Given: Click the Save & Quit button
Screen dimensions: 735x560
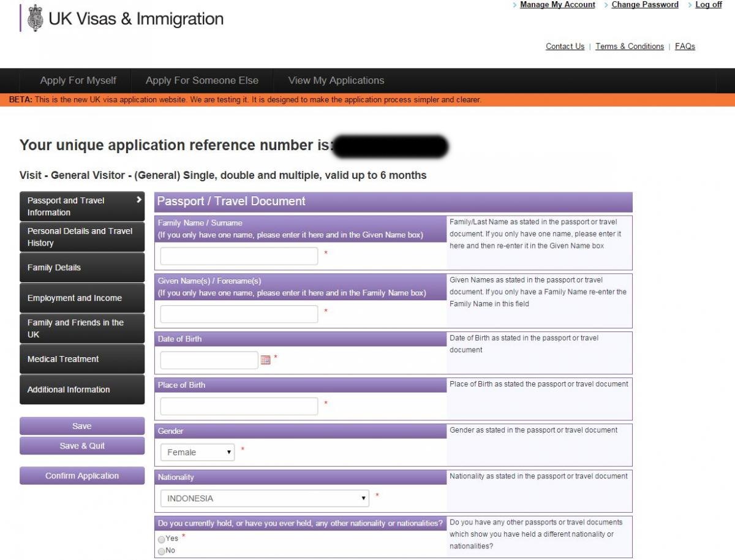Looking at the screenshot, I should (x=82, y=445).
